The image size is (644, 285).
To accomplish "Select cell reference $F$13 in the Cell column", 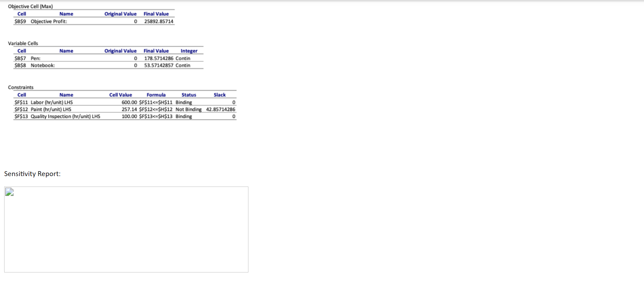I will click(x=21, y=116).
